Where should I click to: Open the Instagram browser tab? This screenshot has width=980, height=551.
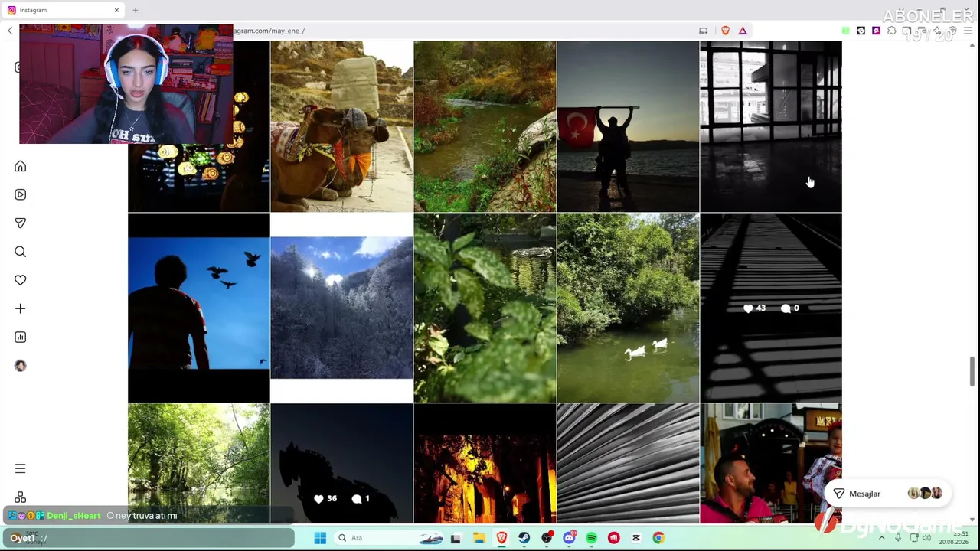64,10
